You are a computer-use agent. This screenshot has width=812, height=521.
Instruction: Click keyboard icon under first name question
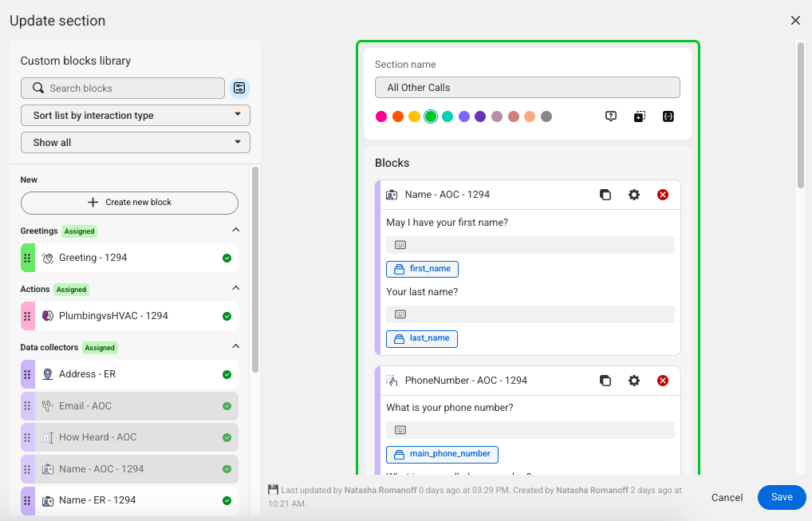coord(400,245)
